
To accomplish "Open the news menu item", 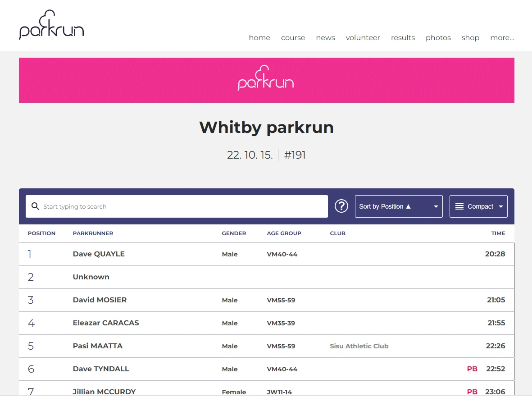I will [x=325, y=38].
